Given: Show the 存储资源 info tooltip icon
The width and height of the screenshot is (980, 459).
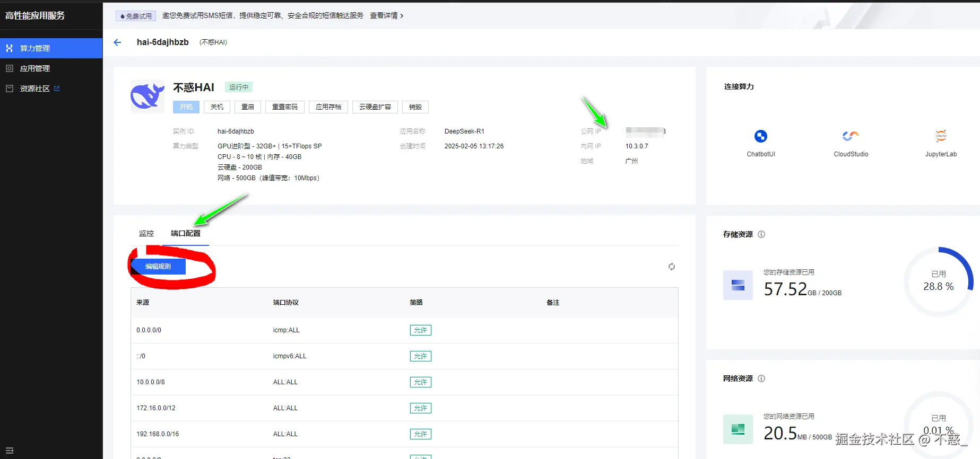Looking at the screenshot, I should click(x=761, y=234).
